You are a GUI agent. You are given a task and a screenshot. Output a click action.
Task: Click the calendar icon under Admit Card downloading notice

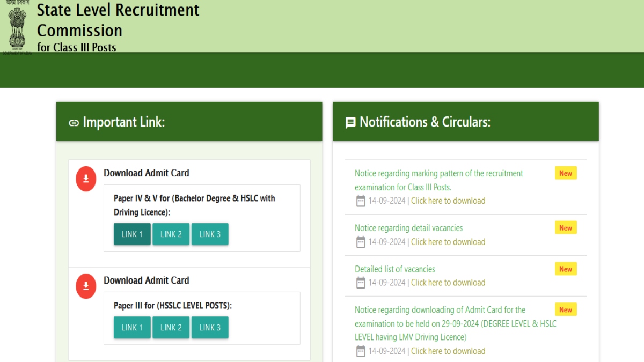(x=361, y=351)
